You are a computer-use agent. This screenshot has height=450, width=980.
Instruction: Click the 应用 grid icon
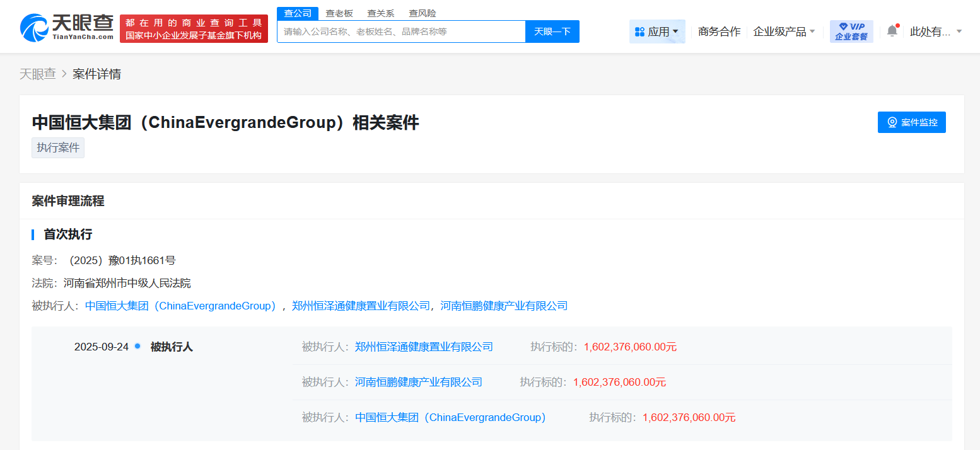(639, 32)
